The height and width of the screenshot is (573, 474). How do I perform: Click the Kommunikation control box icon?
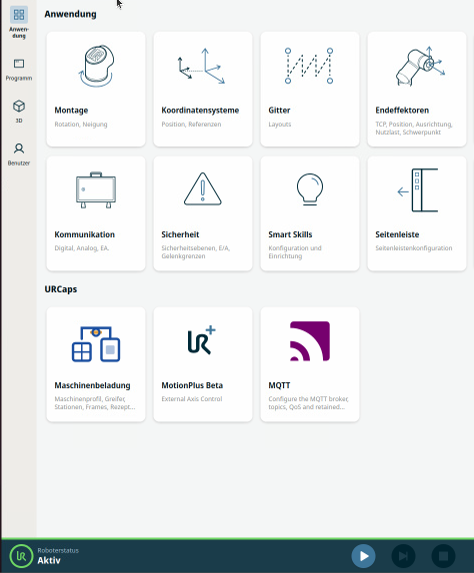pos(96,190)
